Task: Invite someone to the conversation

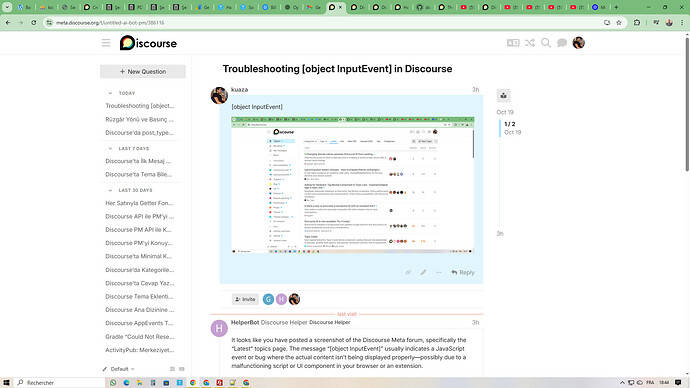Action: (245, 299)
